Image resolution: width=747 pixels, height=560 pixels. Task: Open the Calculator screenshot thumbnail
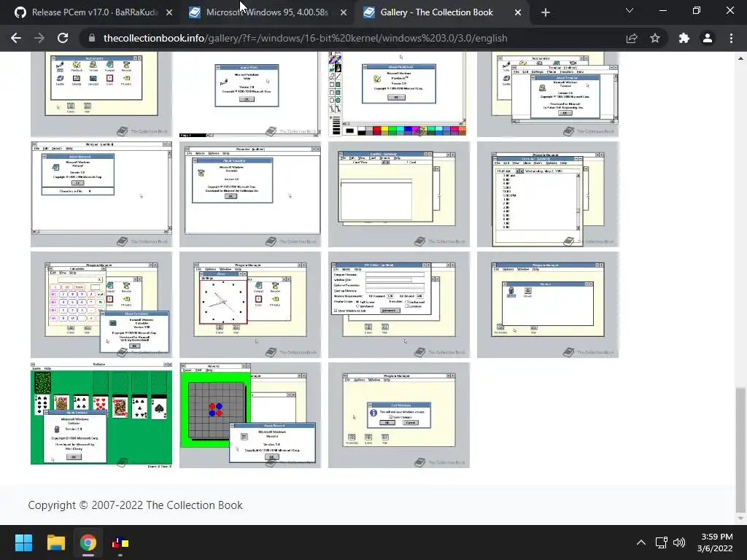(x=101, y=305)
